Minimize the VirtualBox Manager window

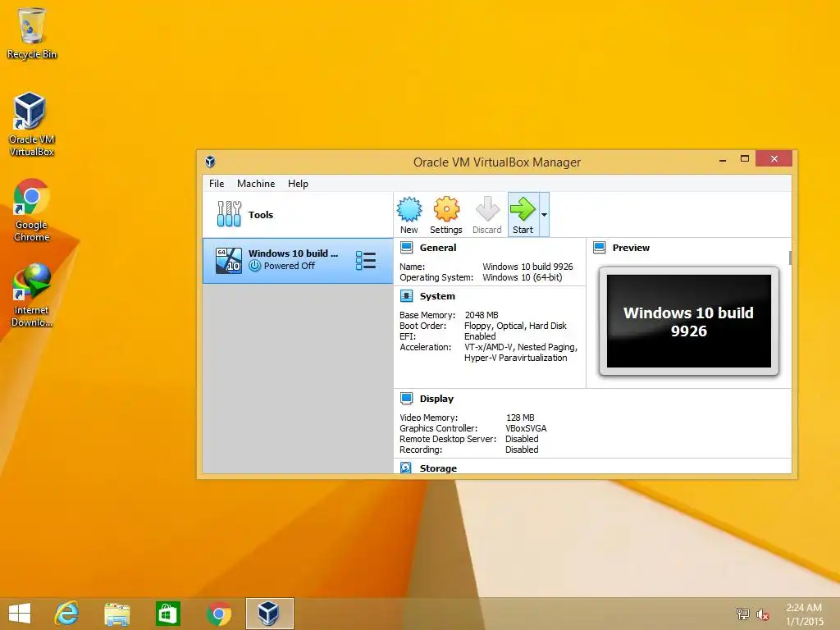point(723,159)
